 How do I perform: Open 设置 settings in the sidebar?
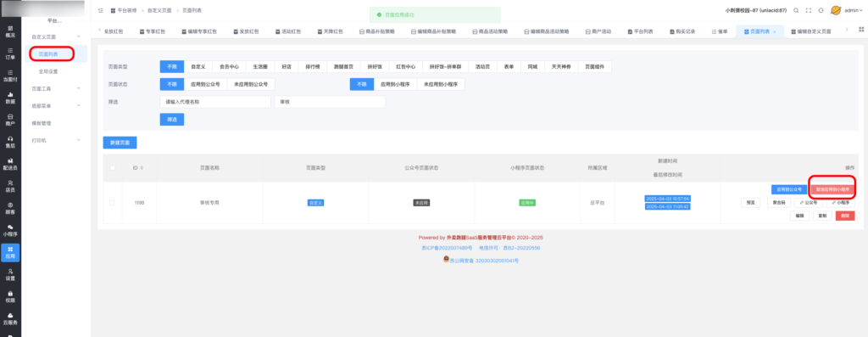click(x=10, y=275)
